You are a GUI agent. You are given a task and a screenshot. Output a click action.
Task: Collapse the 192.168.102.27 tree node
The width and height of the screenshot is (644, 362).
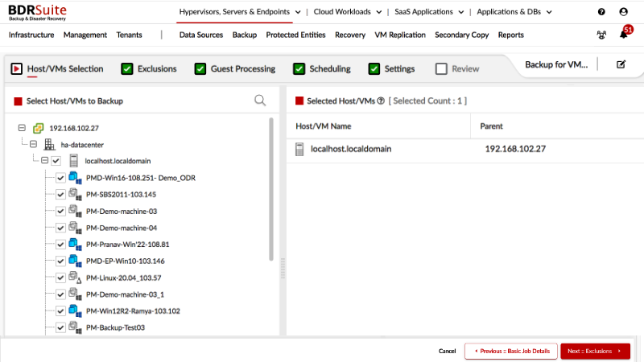tap(22, 128)
